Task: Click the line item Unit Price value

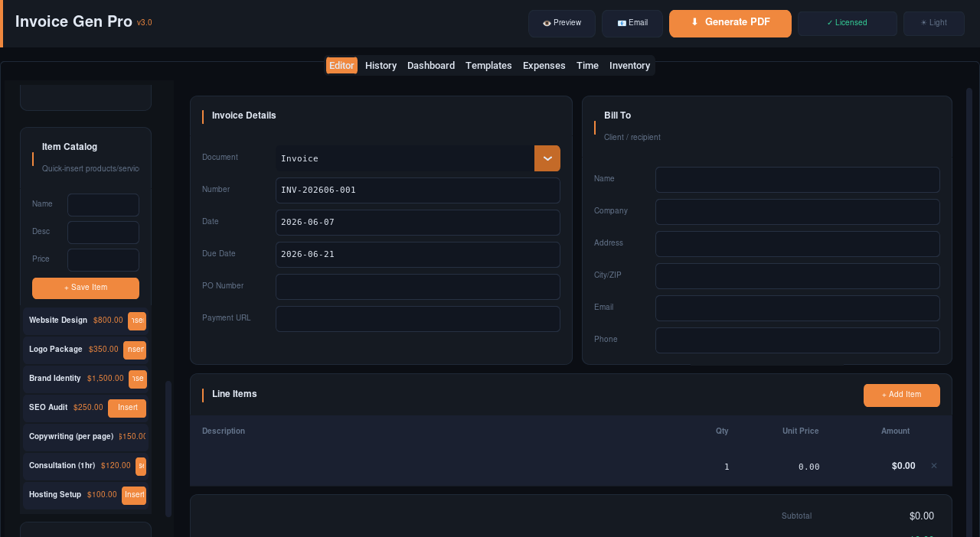Action: click(x=808, y=467)
